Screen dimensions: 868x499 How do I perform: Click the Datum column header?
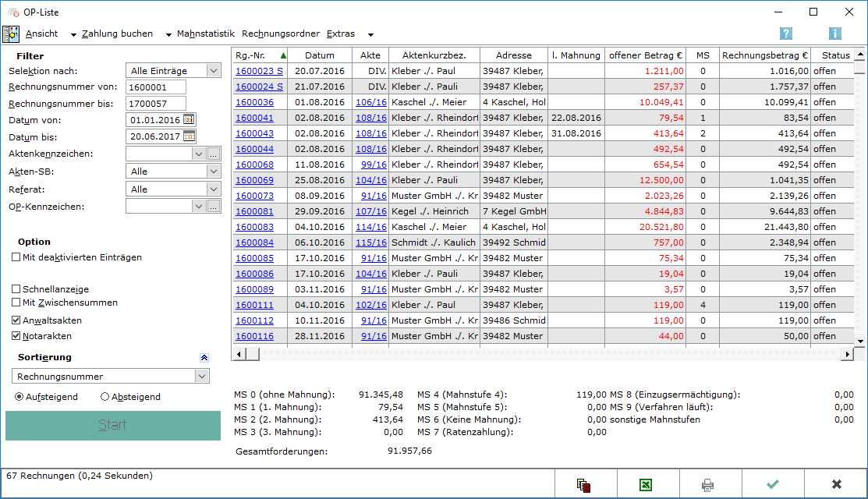tap(320, 55)
